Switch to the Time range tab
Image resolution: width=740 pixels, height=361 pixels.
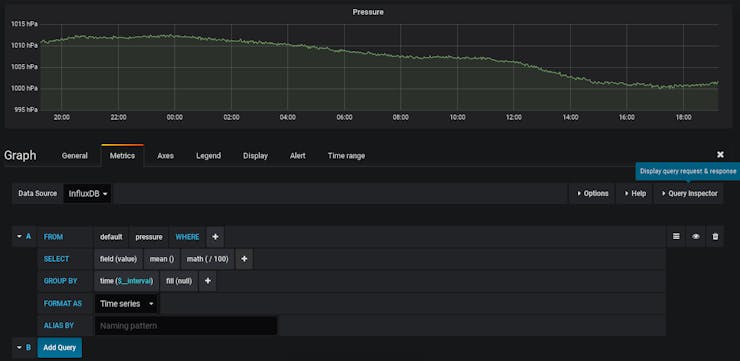pyautogui.click(x=346, y=156)
